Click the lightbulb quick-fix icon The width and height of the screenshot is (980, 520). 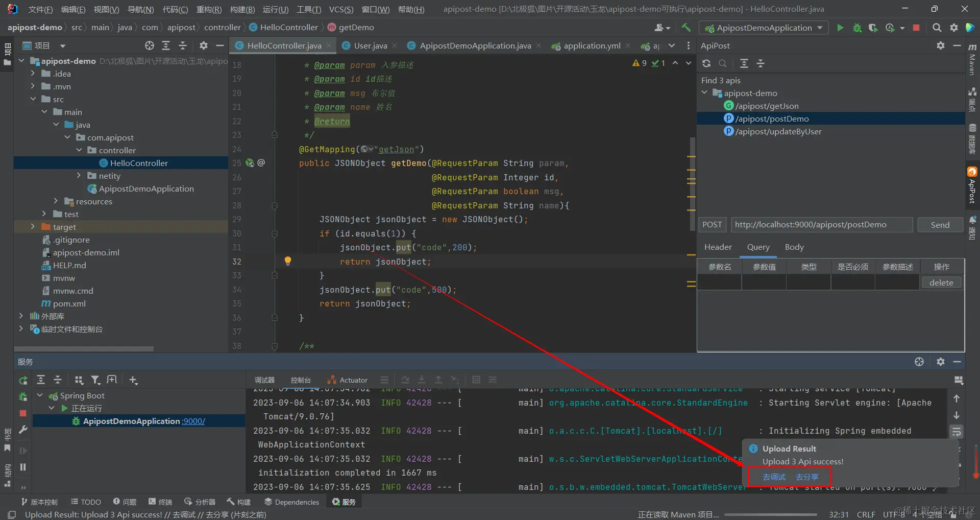tap(288, 261)
